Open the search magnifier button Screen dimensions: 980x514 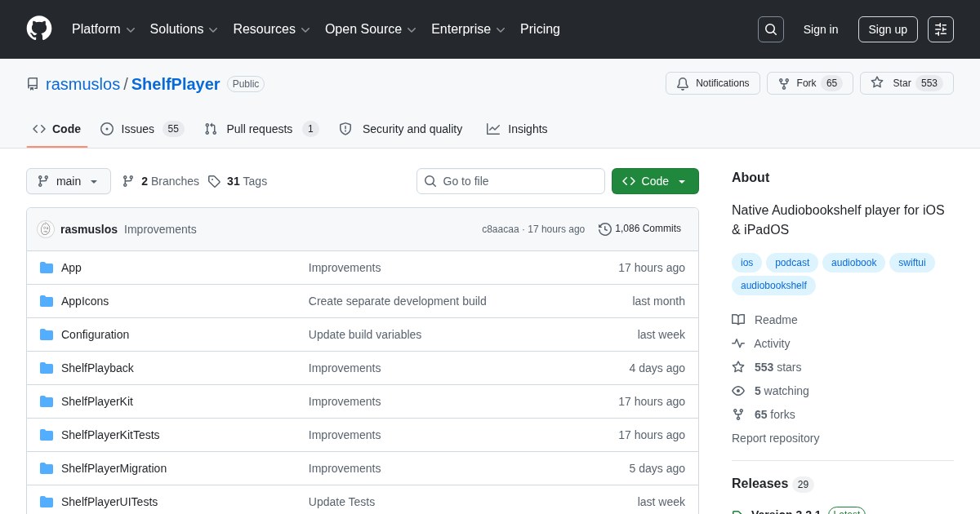click(770, 29)
